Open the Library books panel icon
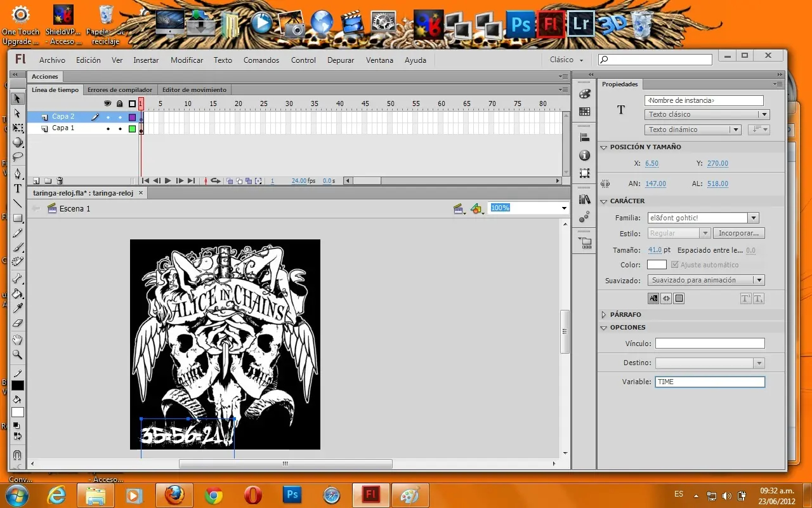 (x=584, y=199)
